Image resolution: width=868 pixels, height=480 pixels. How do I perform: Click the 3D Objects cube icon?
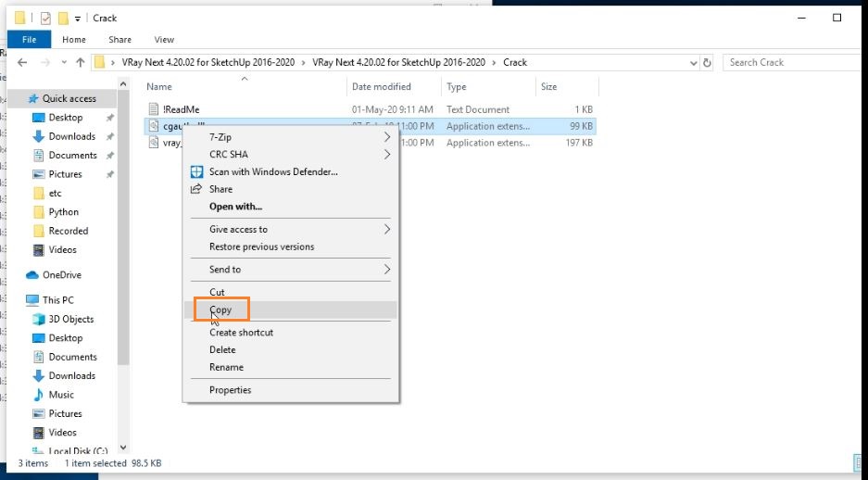pos(38,319)
